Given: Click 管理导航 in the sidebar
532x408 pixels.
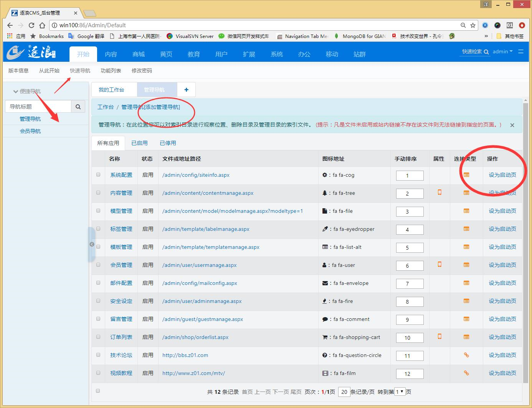Looking at the screenshot, I should tap(30, 119).
